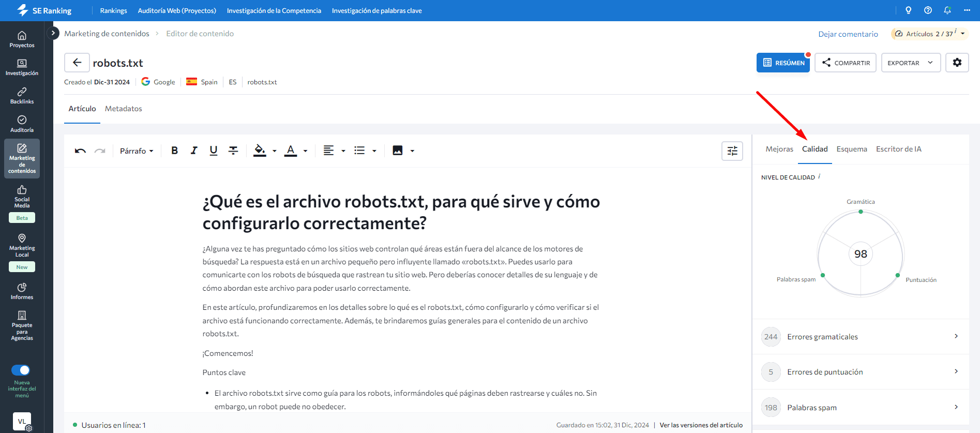Go back with the arrow button

[77, 63]
